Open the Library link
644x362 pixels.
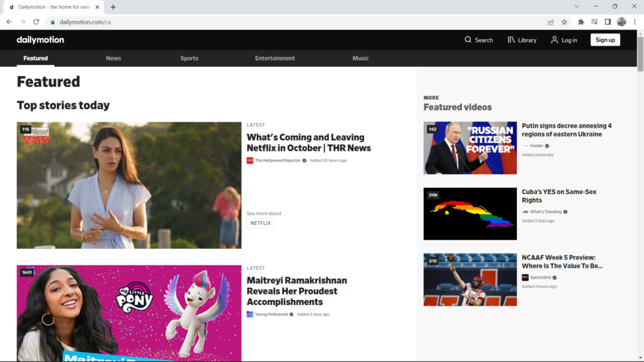point(522,40)
